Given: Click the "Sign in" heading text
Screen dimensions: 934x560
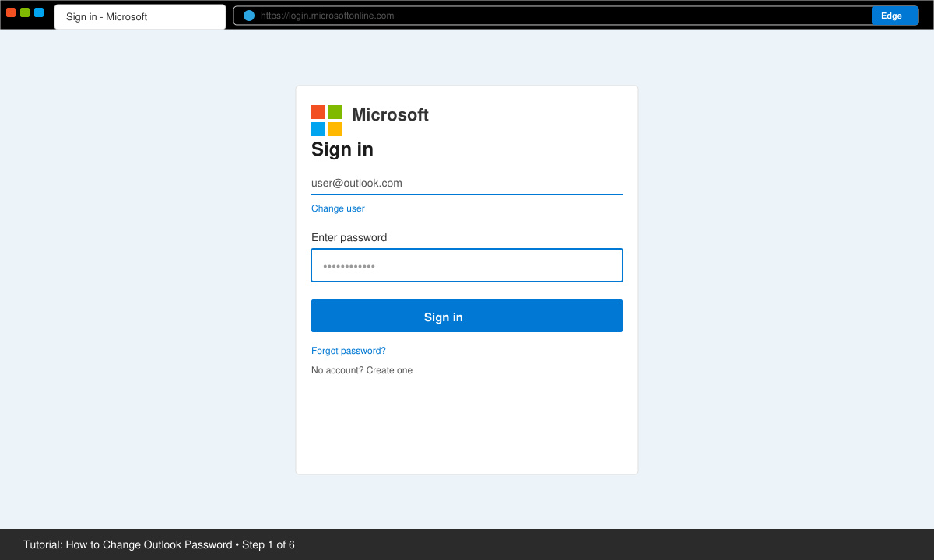Looking at the screenshot, I should click(x=342, y=149).
